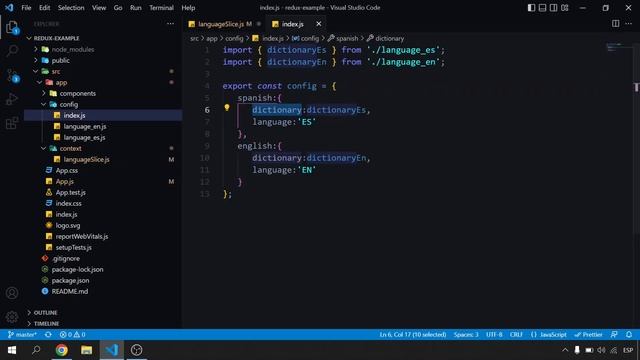640x360 pixels.
Task: Click the feedback icon in status bar
Action: point(614,334)
